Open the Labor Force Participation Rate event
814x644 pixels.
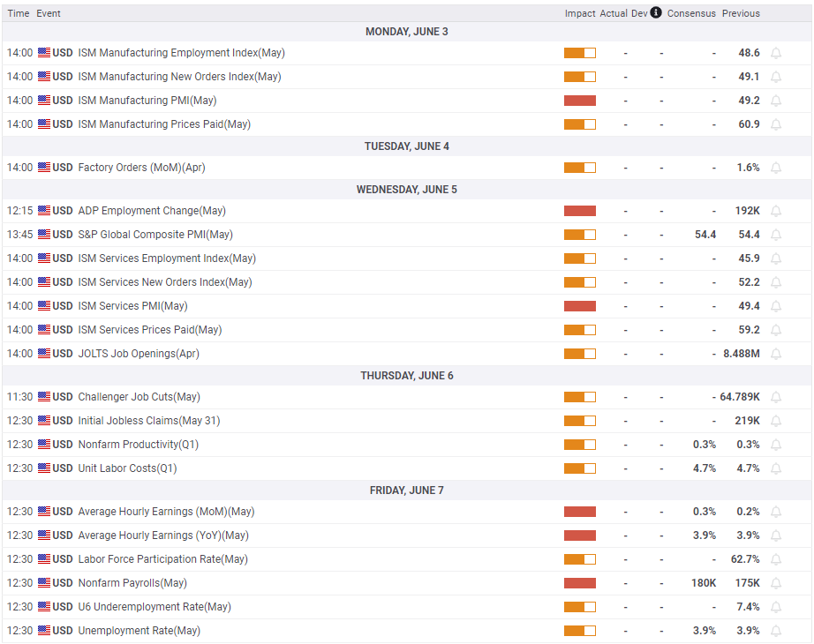coord(162,559)
